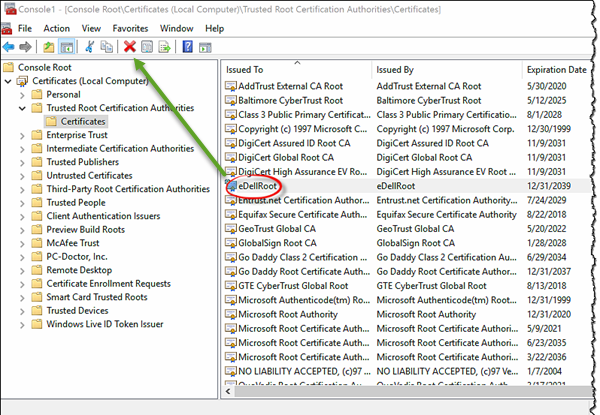Open the Help menu
600x415 pixels.
click(214, 29)
